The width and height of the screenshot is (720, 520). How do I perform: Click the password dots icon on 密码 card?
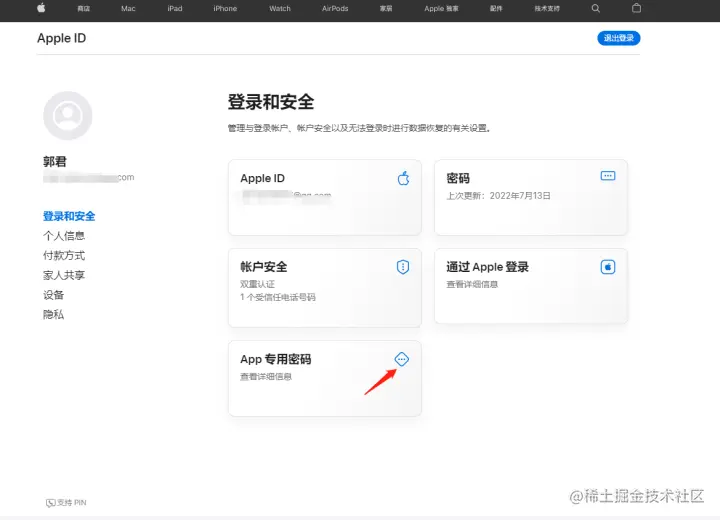coord(608,176)
